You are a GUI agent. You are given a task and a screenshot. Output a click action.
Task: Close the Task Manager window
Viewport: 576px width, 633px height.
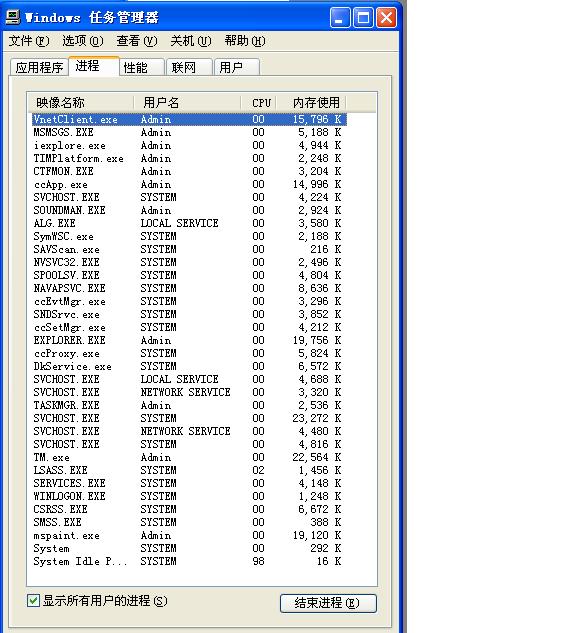click(x=386, y=18)
